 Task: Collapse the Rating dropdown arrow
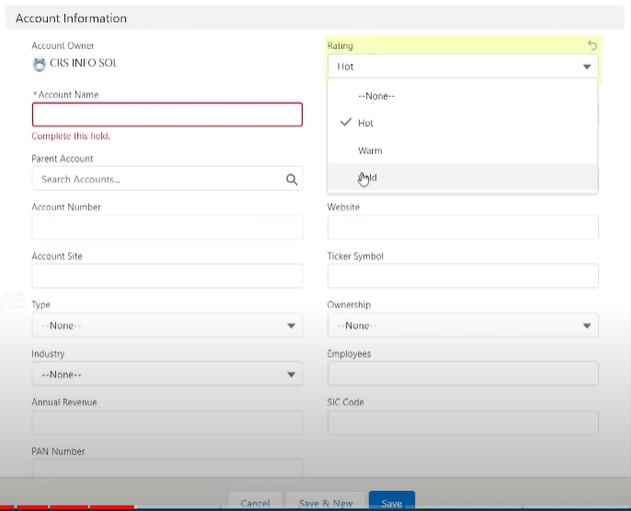tap(586, 67)
